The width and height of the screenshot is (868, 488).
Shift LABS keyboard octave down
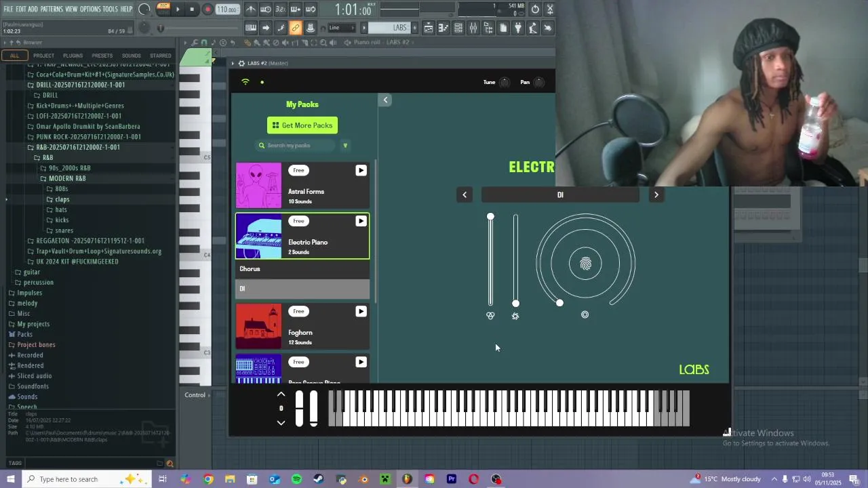coord(281,422)
